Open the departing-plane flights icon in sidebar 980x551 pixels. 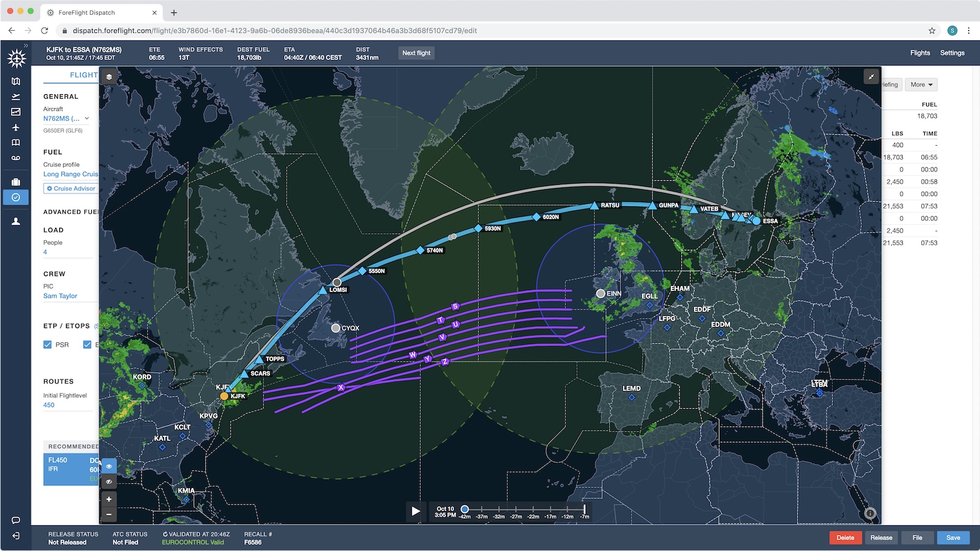tap(16, 97)
